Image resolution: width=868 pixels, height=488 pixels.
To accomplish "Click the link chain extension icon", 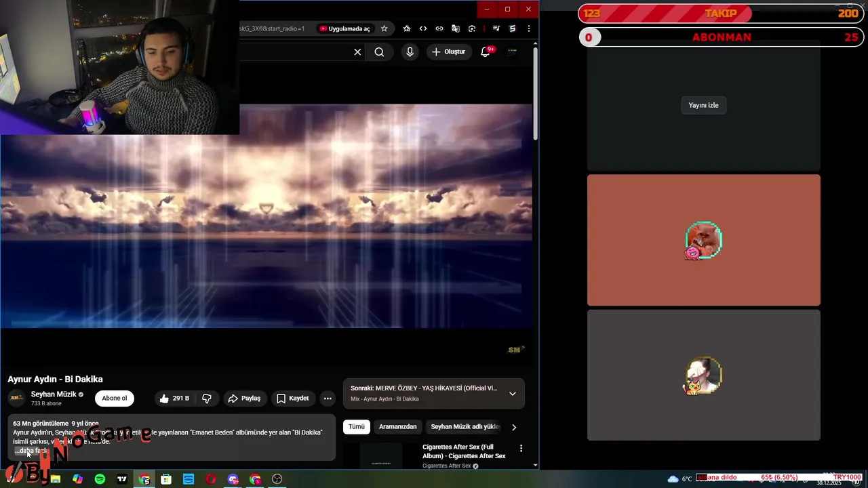I will point(439,28).
